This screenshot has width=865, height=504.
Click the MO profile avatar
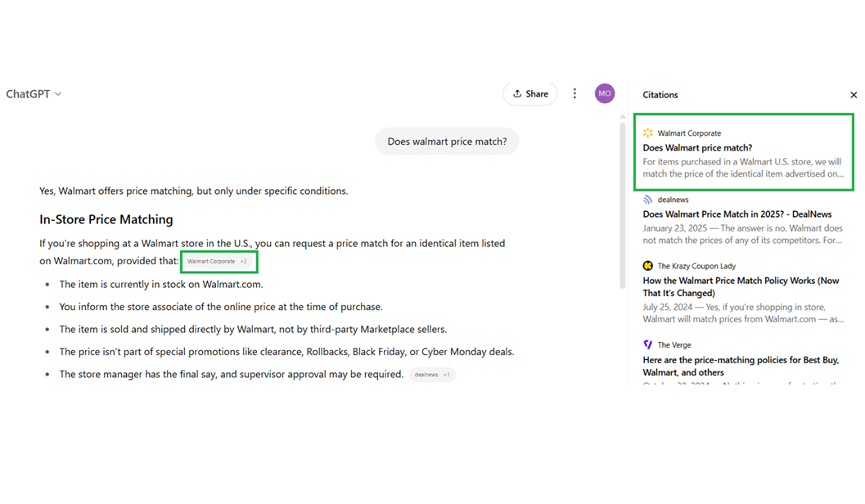pos(605,93)
